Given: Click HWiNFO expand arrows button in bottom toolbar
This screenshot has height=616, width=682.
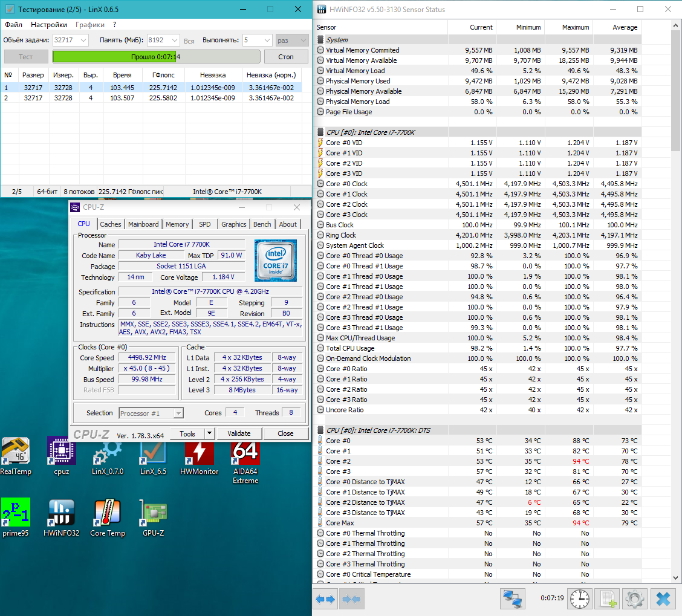Looking at the screenshot, I should (x=325, y=599).
